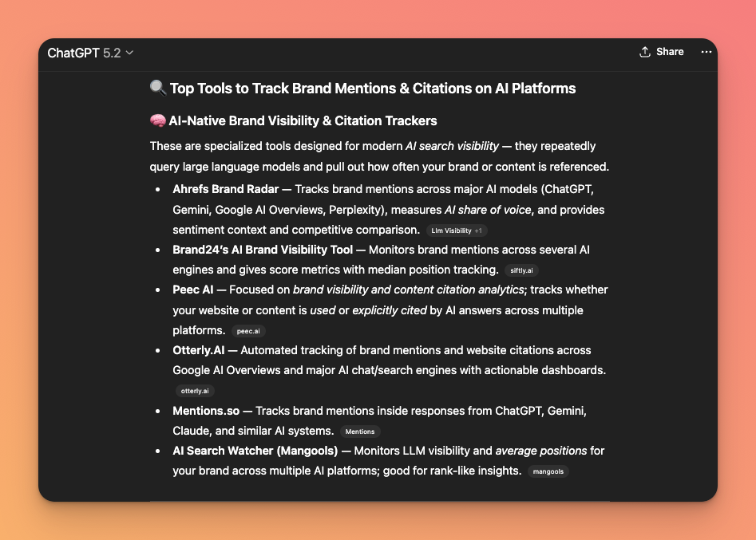Open the otterly.ai citation chip
This screenshot has width=756, height=540.
pos(195,392)
